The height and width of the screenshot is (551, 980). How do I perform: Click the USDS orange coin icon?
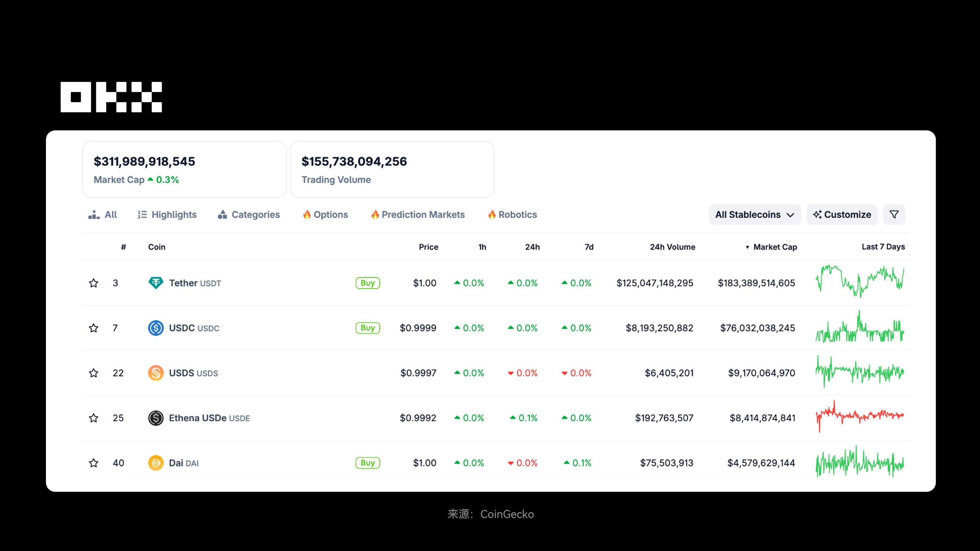click(x=156, y=373)
